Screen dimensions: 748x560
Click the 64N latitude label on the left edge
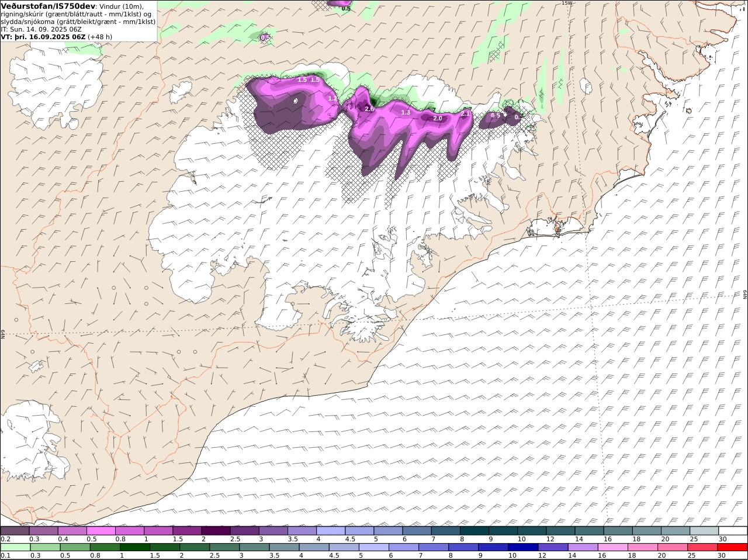tap(3, 333)
